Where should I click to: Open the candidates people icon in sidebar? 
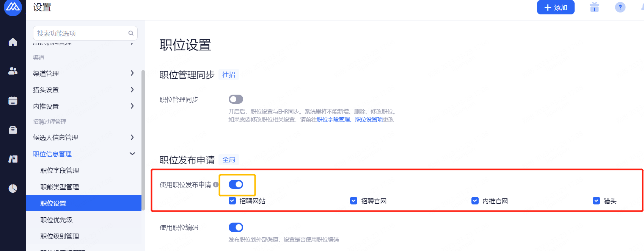pyautogui.click(x=13, y=71)
